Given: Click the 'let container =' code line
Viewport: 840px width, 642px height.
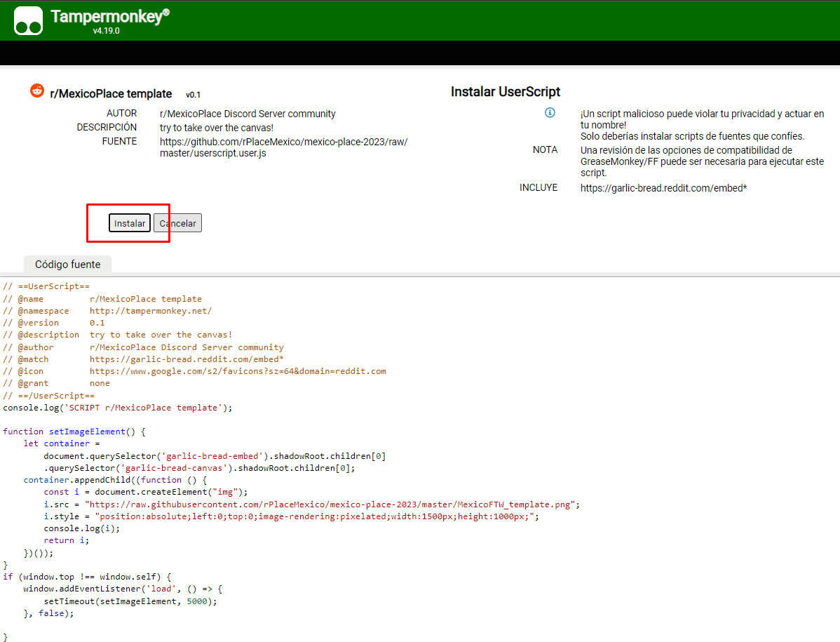Looking at the screenshot, I should [x=62, y=443].
